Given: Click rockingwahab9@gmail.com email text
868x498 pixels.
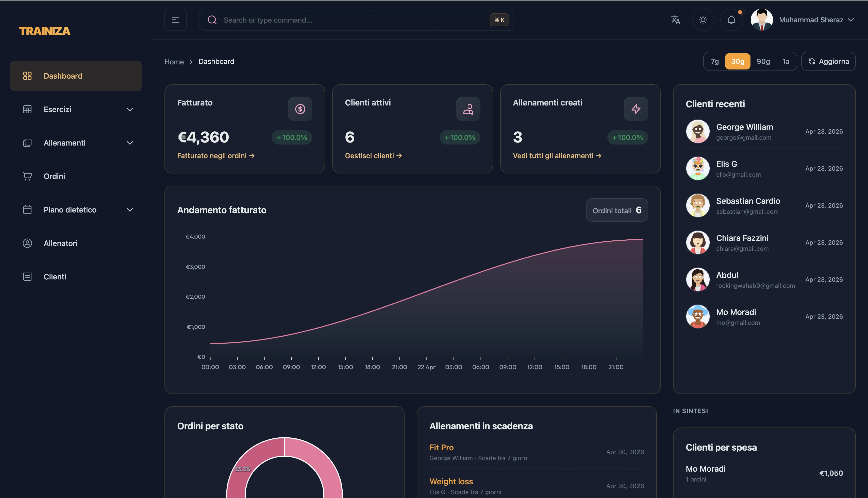Looking at the screenshot, I should tap(755, 286).
